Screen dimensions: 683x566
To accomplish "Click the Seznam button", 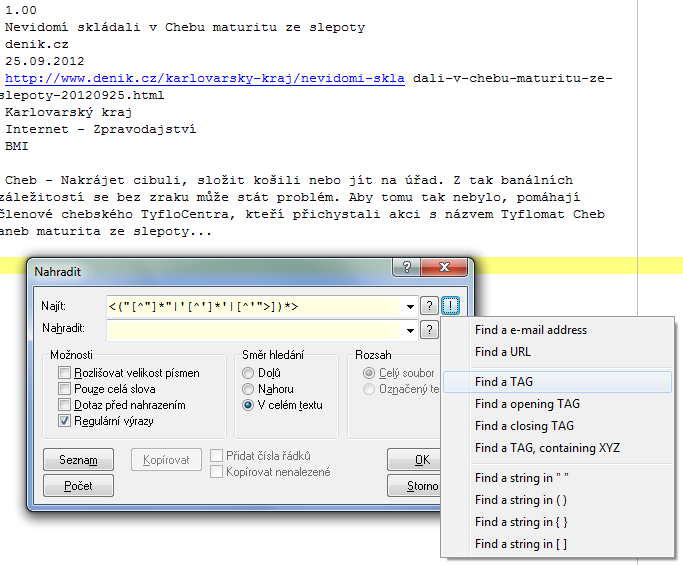I will [x=78, y=460].
